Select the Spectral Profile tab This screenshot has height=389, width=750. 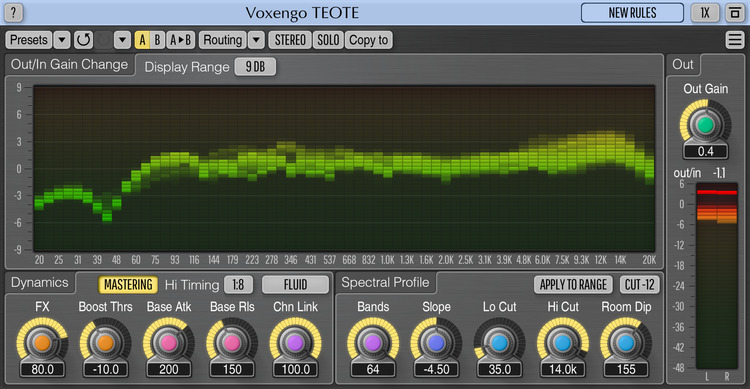point(385,282)
